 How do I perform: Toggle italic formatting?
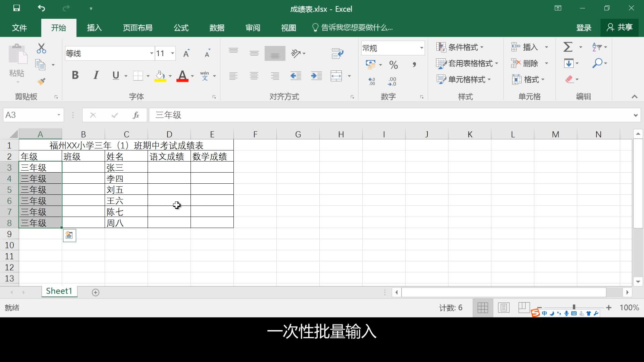pos(95,75)
